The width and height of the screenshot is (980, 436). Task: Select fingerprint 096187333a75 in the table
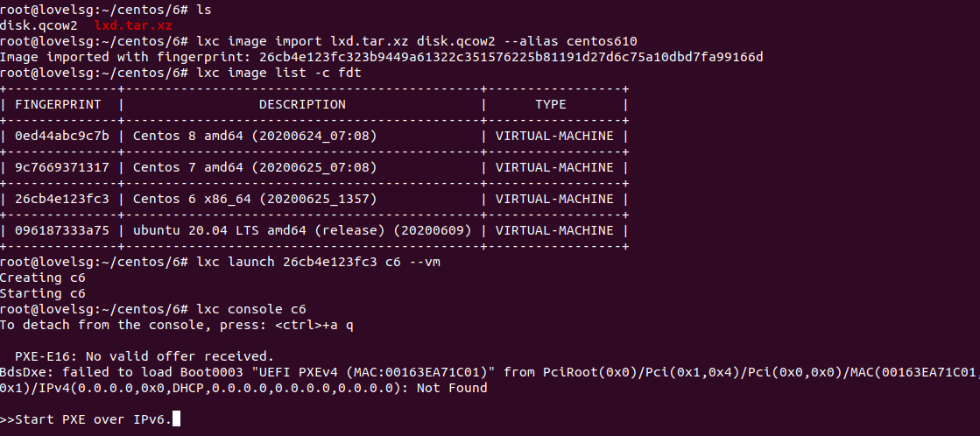click(62, 230)
